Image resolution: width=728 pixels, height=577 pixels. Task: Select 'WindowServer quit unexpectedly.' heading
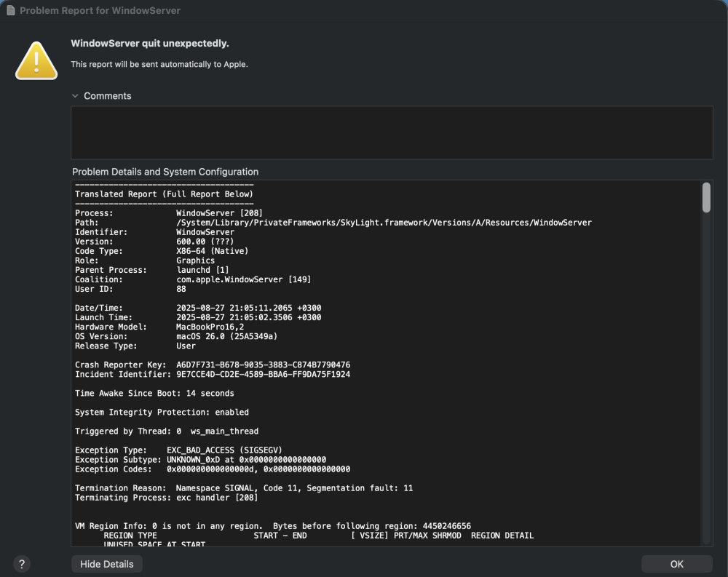tap(150, 43)
